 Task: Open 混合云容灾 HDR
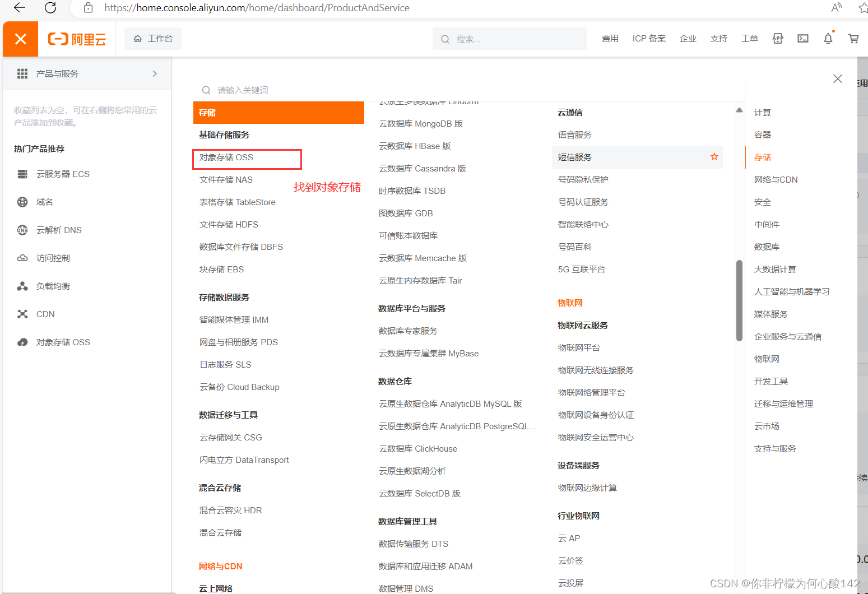click(x=231, y=511)
